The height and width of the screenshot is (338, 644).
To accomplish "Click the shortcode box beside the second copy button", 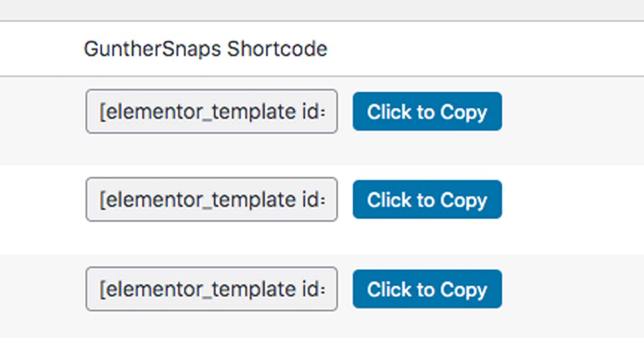I will click(211, 200).
